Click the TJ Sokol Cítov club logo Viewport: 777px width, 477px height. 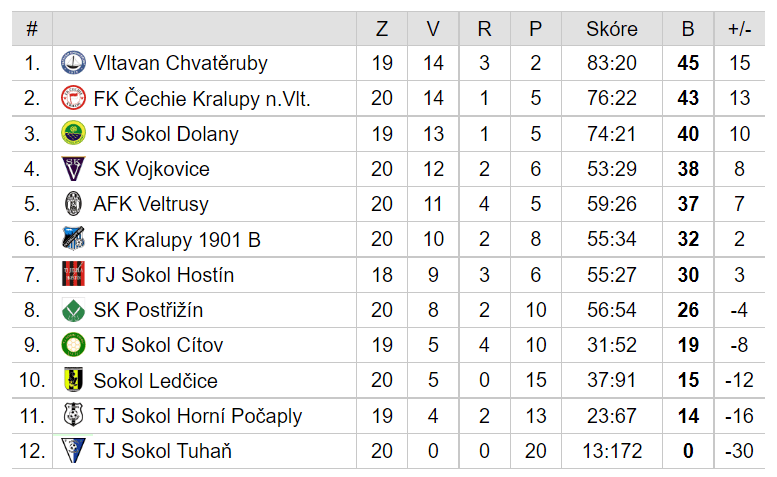click(73, 345)
